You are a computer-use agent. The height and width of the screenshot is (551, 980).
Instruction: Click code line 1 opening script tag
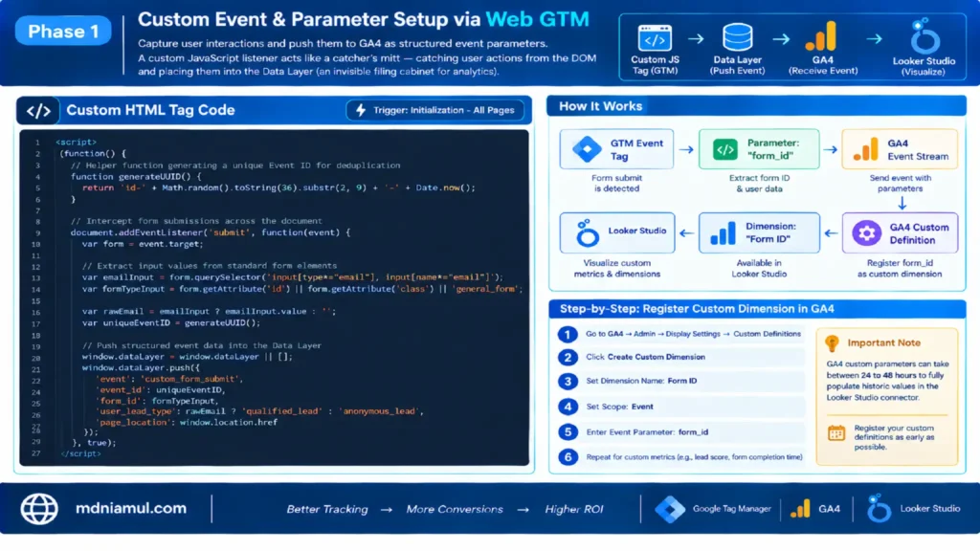tap(76, 143)
